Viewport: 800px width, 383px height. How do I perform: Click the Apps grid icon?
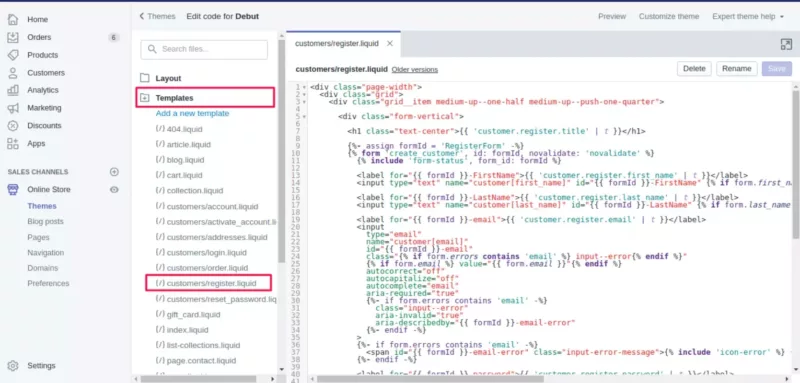[x=13, y=143]
